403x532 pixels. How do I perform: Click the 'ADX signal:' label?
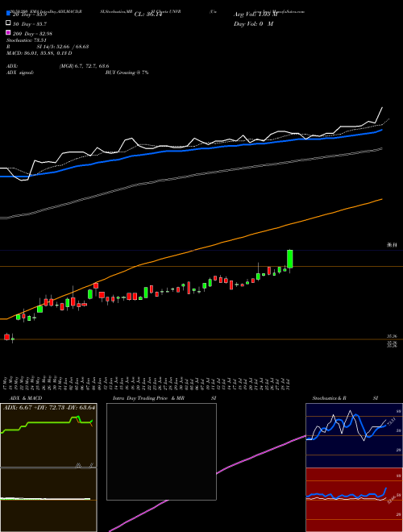click(x=20, y=73)
